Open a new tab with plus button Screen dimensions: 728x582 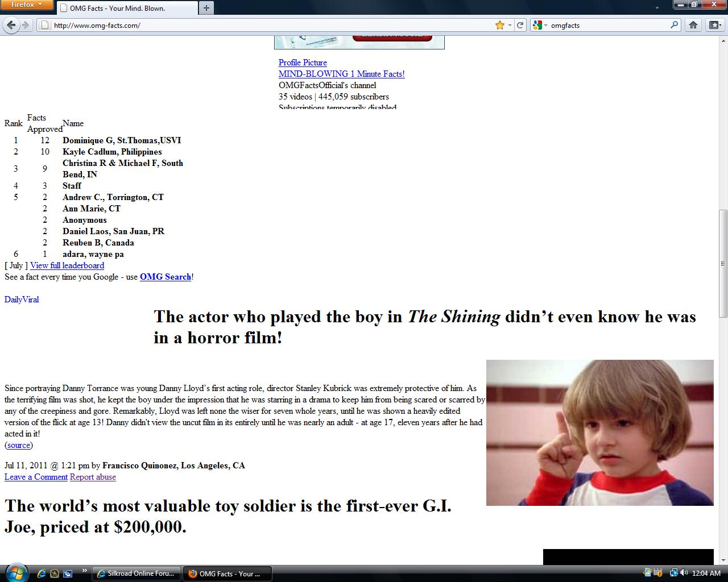206,8
